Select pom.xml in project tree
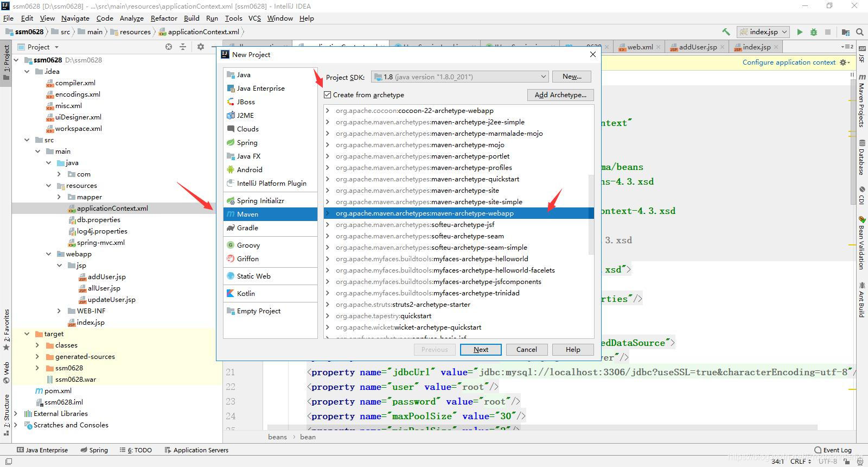The image size is (868, 467). coord(58,390)
